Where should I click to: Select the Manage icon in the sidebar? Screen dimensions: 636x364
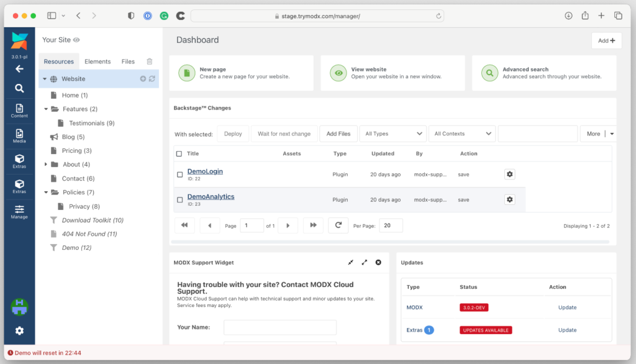click(19, 212)
